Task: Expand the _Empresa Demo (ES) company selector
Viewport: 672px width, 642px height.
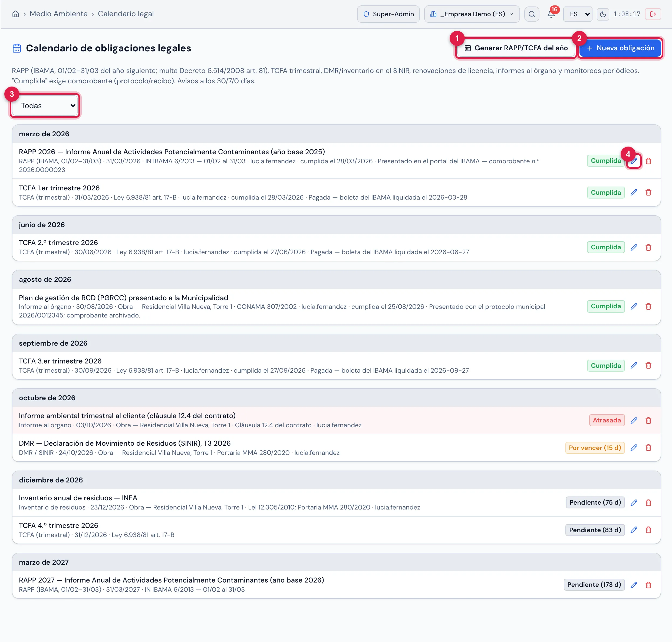Action: click(x=471, y=14)
